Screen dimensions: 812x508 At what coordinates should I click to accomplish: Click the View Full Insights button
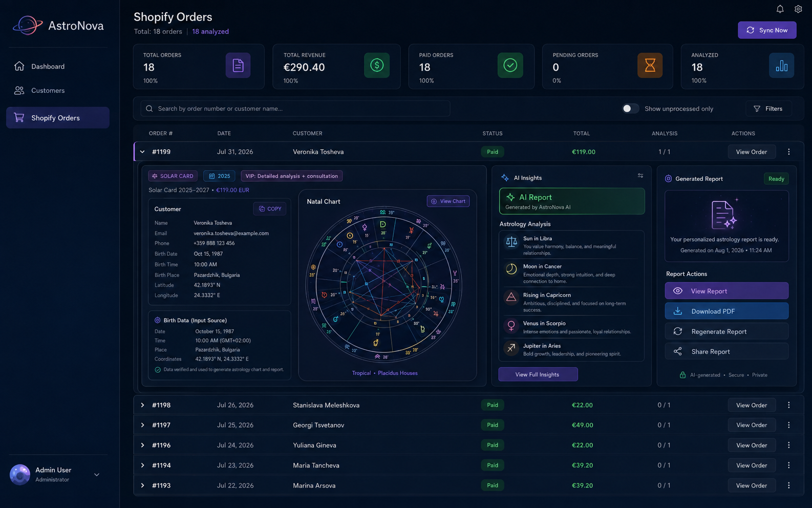[x=538, y=374]
